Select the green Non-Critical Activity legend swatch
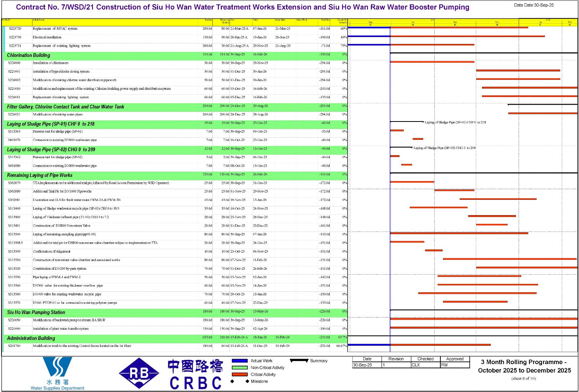 (x=240, y=368)
